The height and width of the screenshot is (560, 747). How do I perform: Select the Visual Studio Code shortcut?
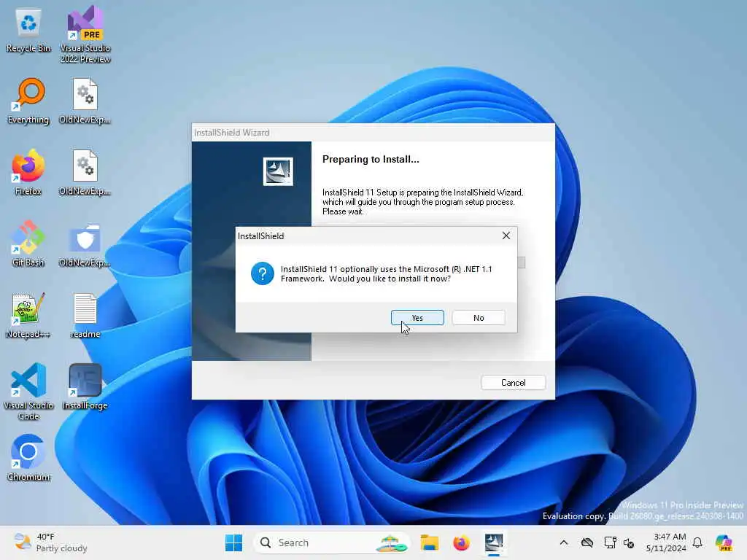(28, 392)
